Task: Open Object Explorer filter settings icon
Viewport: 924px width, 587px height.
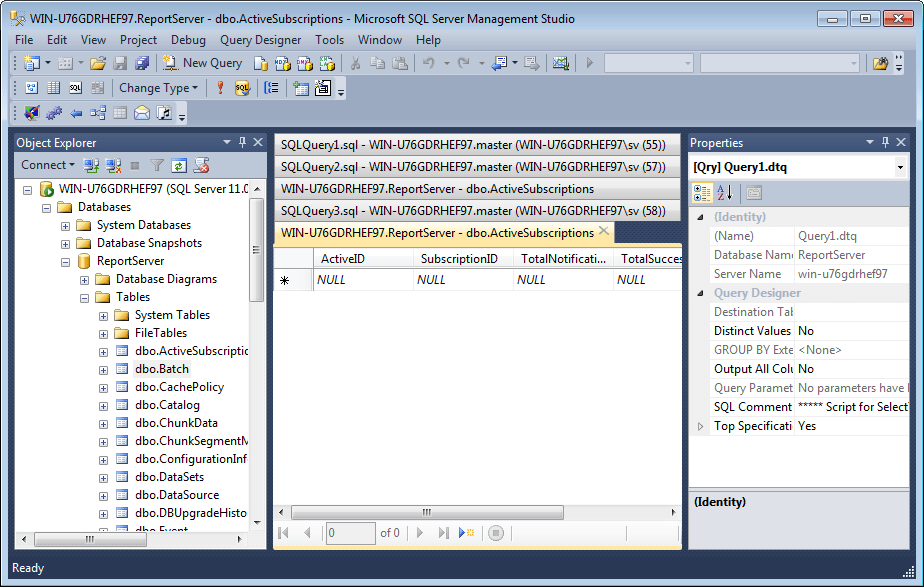Action: 157,165
